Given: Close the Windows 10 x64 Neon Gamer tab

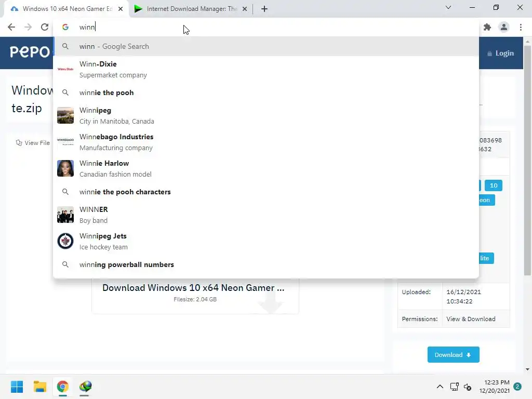Looking at the screenshot, I should point(121,9).
